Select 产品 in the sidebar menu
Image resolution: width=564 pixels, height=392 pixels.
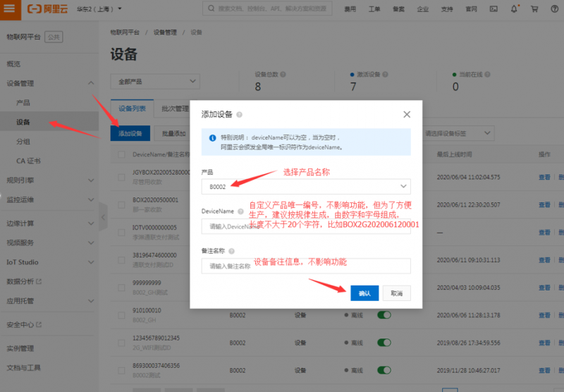23,103
